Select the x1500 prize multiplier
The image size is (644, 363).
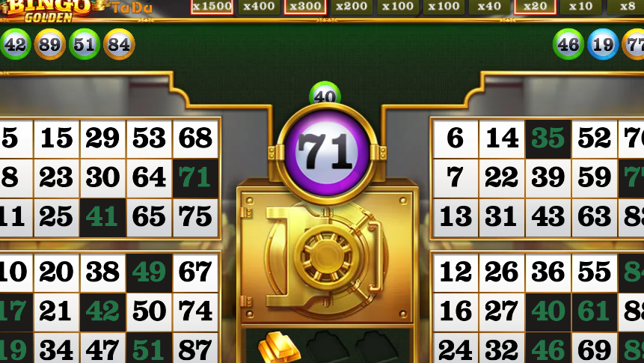point(212,6)
